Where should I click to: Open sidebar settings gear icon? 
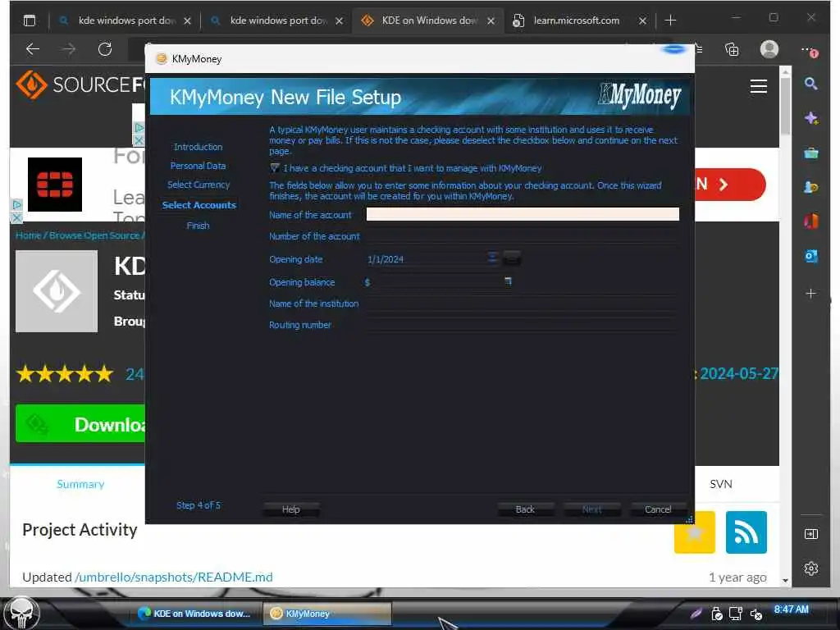pos(811,568)
